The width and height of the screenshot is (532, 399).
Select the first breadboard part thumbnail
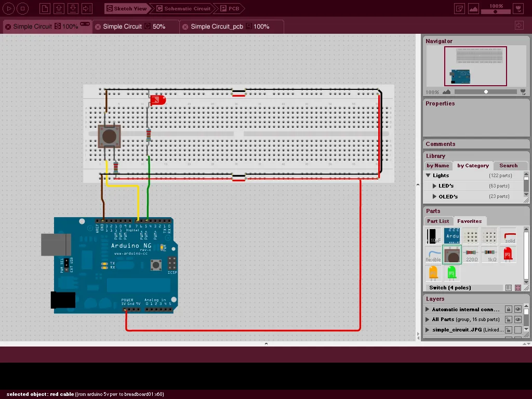click(471, 236)
